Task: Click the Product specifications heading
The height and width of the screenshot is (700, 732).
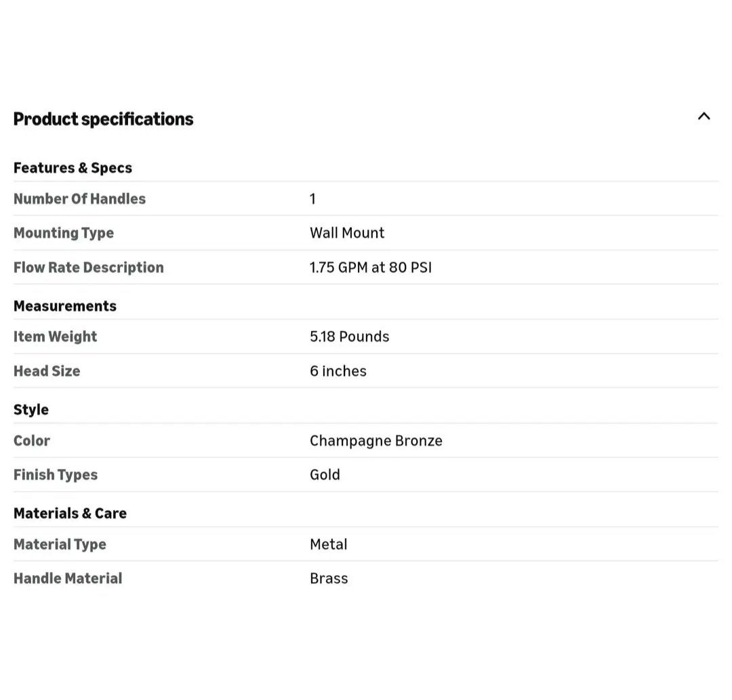Action: click(x=103, y=119)
